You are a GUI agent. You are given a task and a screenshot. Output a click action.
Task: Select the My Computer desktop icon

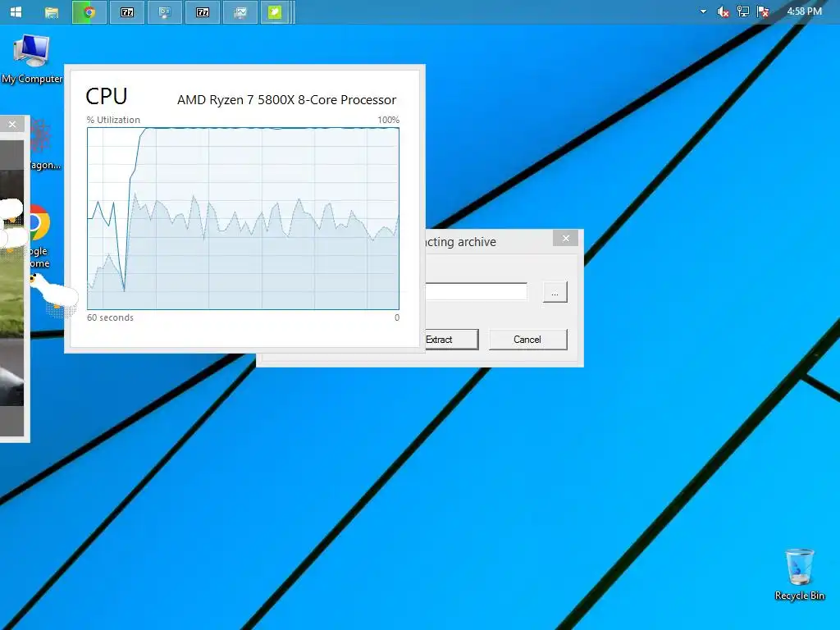[32, 59]
